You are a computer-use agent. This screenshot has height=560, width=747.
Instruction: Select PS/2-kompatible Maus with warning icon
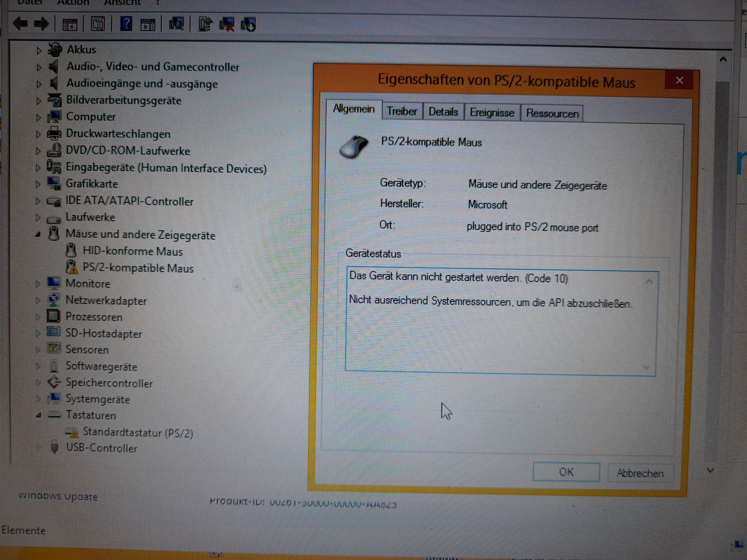click(x=138, y=268)
